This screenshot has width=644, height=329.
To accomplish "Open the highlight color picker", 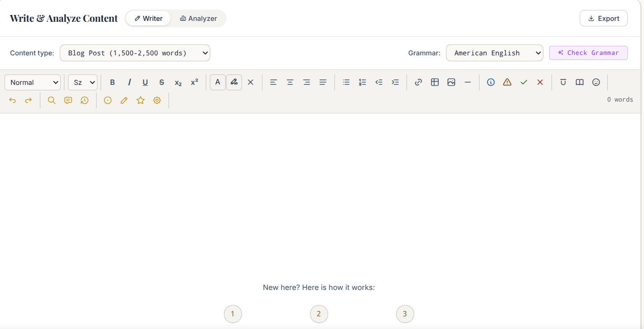I will point(234,82).
